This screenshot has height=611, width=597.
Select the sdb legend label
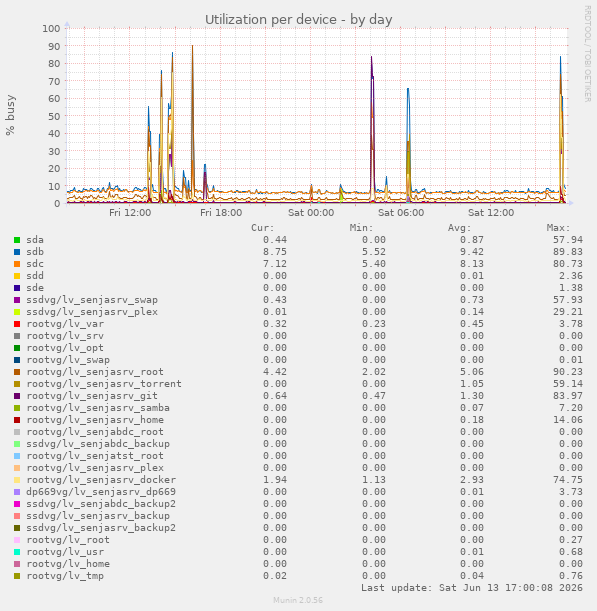pos(35,252)
